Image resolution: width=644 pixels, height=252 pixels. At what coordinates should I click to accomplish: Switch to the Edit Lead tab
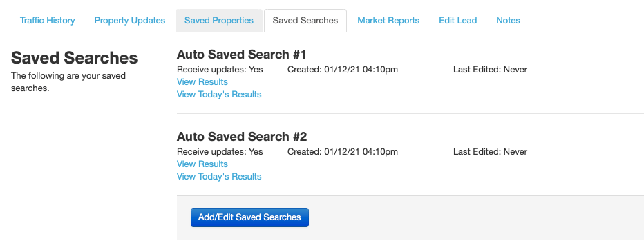tap(457, 21)
